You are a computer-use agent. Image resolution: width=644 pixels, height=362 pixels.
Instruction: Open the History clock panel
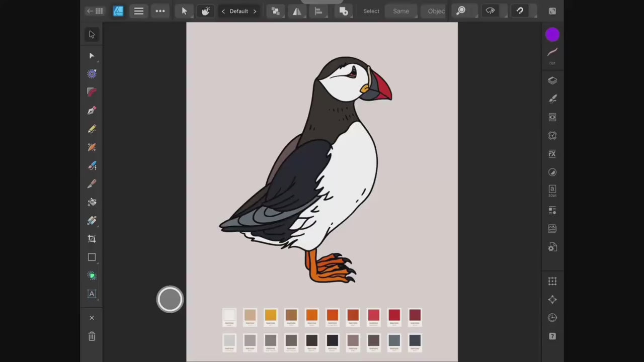552,318
